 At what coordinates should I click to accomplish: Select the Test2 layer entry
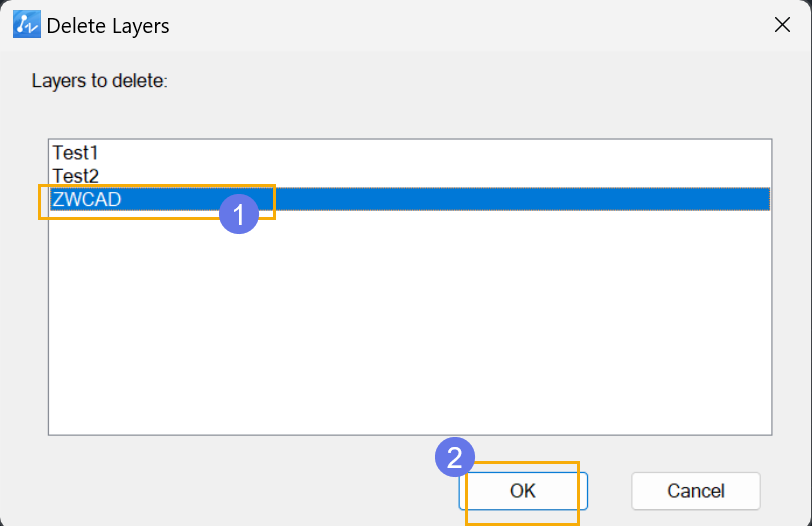[75, 176]
